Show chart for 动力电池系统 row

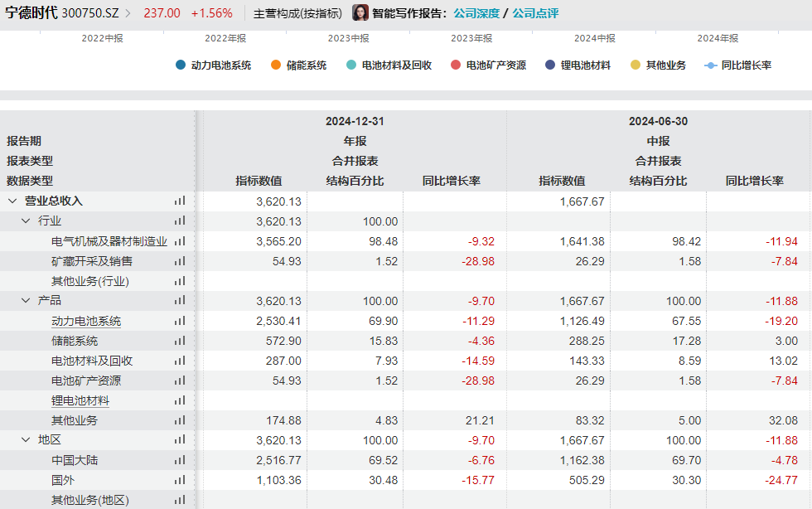[180, 321]
